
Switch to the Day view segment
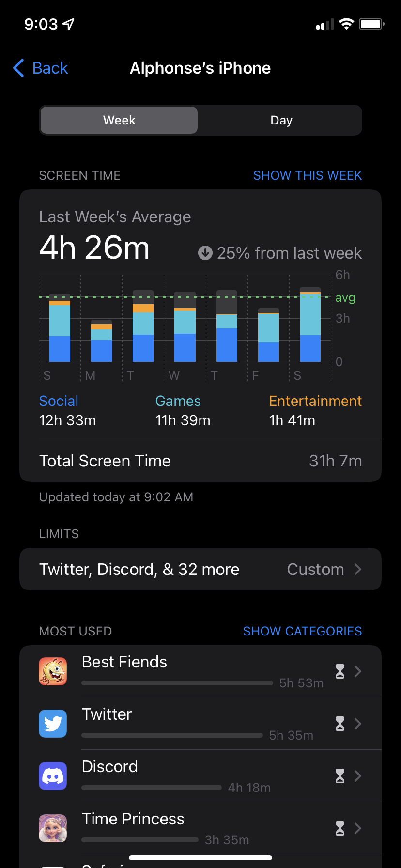[x=281, y=120]
